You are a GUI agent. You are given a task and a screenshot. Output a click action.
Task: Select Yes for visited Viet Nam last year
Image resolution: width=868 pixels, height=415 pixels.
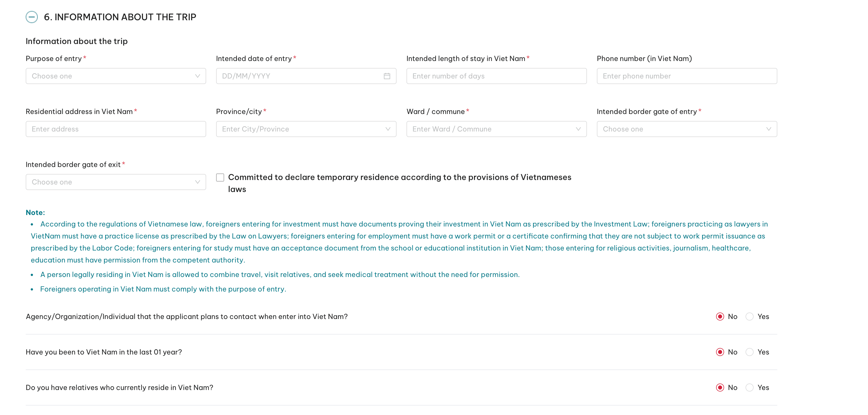pyautogui.click(x=749, y=352)
